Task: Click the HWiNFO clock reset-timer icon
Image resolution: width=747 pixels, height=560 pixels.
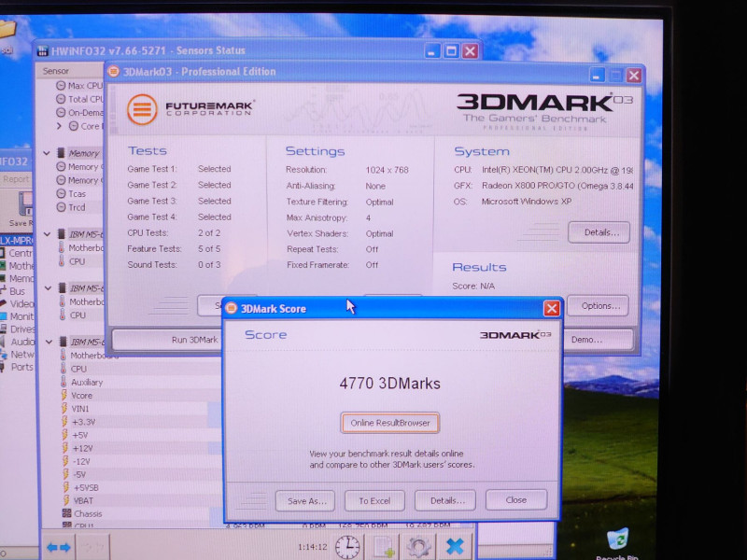Action: pos(347,547)
